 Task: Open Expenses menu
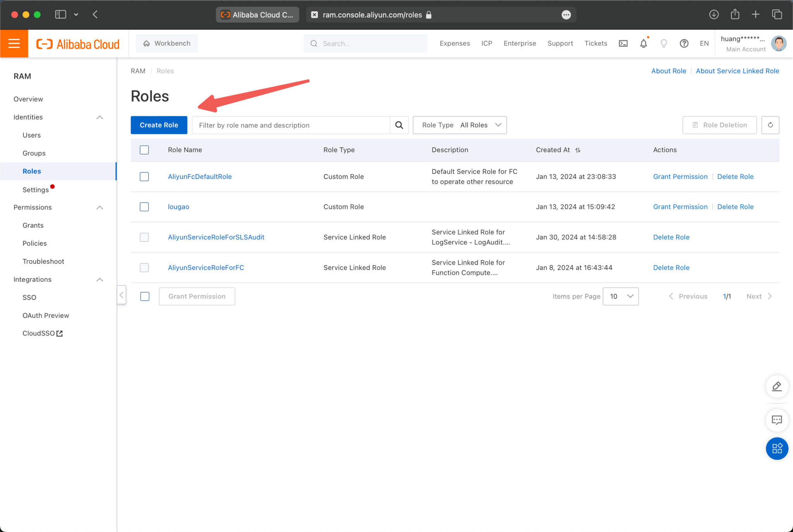point(455,43)
